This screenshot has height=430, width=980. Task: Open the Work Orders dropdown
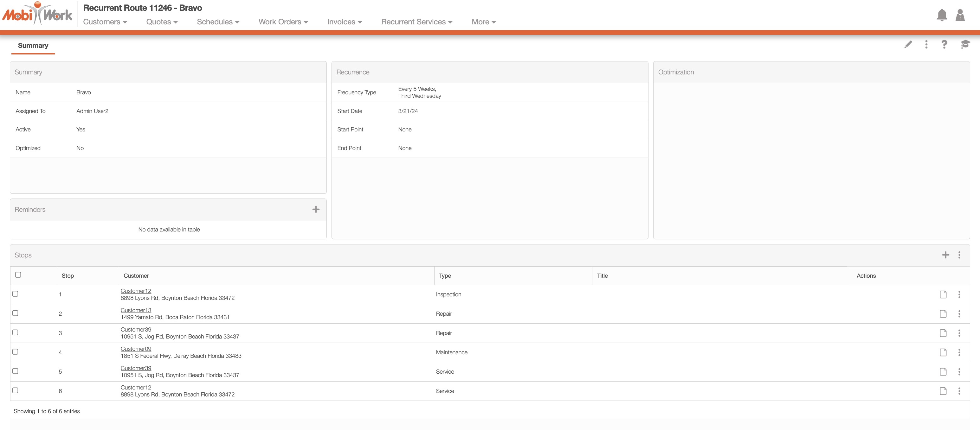(283, 22)
